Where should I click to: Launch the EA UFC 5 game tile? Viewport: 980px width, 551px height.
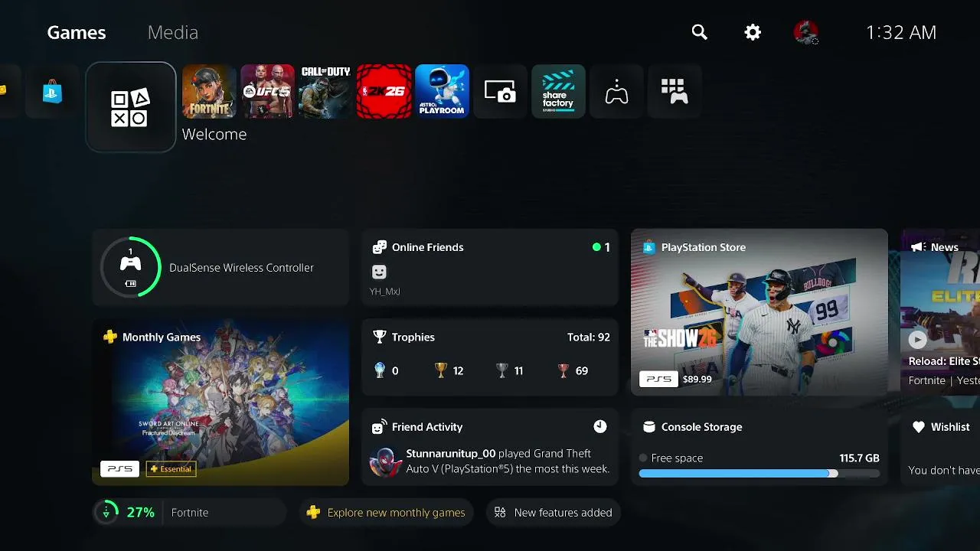click(x=267, y=91)
